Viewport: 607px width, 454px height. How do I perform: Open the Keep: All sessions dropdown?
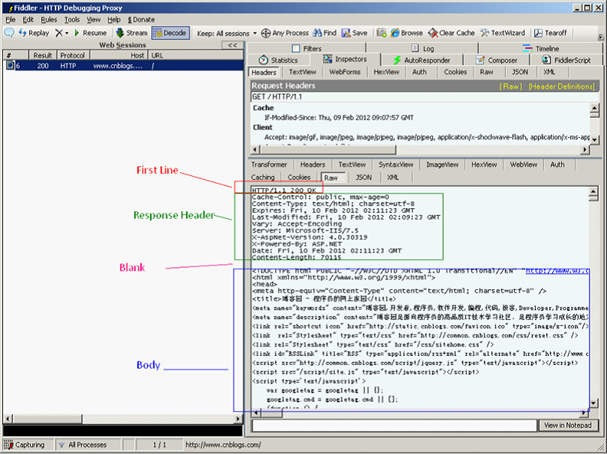pos(226,33)
